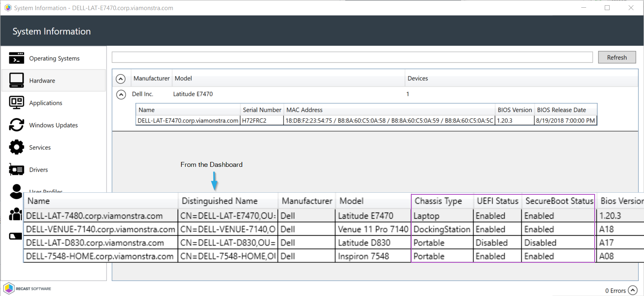This screenshot has height=296, width=644.
Task: Click the Recast Software logo
Action: (x=9, y=289)
